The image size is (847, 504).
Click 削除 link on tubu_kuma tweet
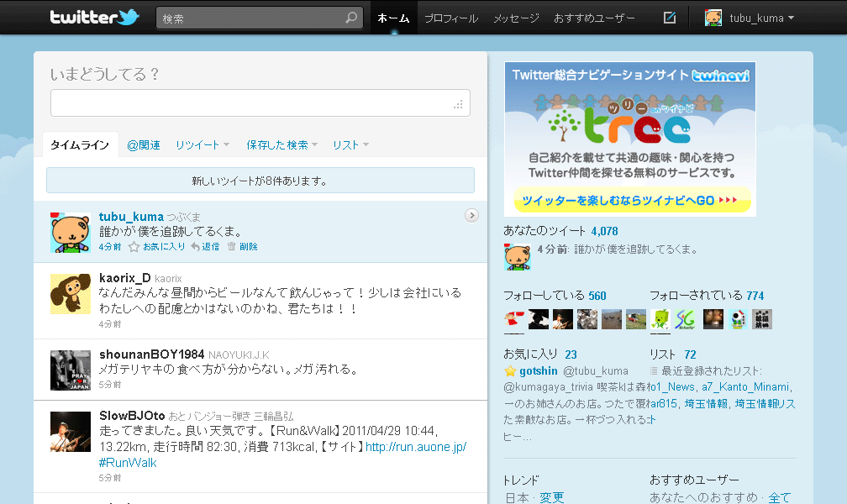click(x=249, y=247)
